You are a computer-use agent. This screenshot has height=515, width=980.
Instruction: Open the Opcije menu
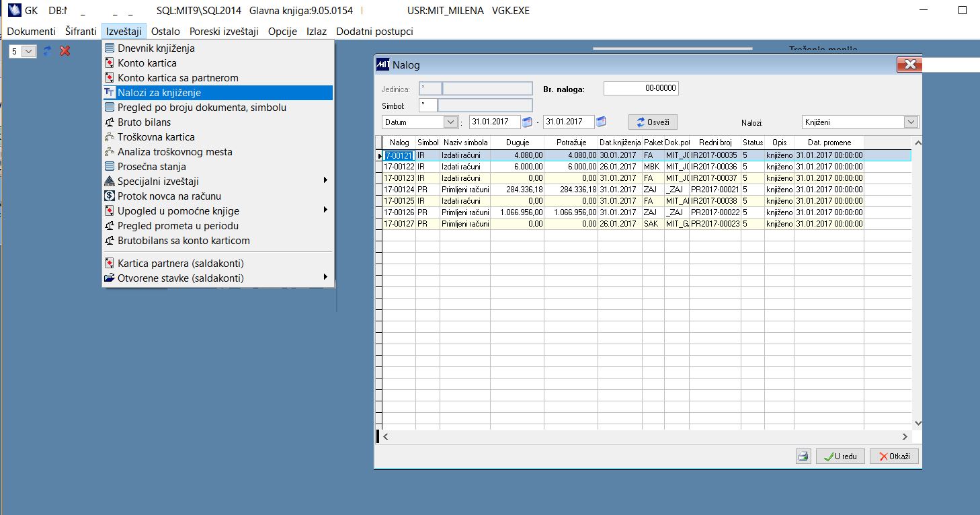pos(282,32)
